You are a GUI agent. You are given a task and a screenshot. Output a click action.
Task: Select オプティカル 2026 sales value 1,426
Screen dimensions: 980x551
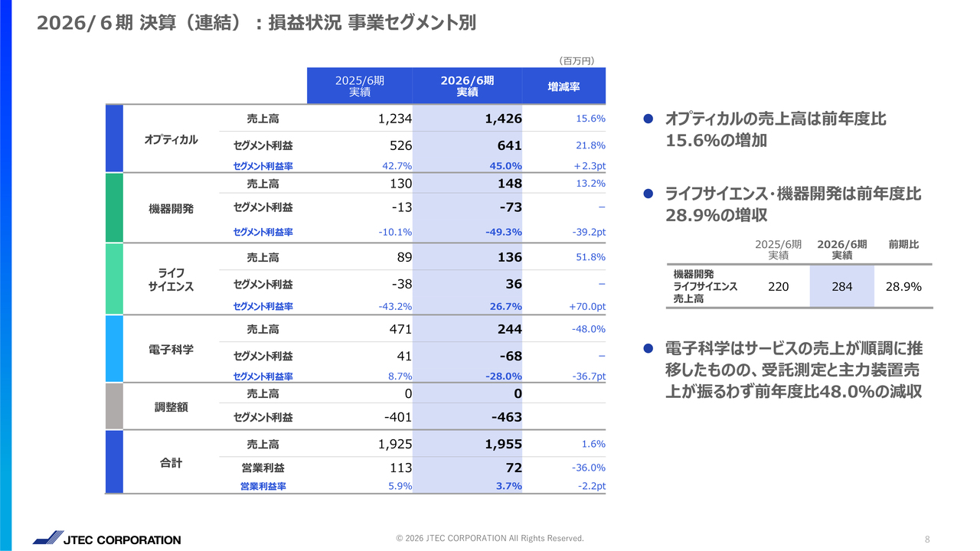tap(503, 119)
